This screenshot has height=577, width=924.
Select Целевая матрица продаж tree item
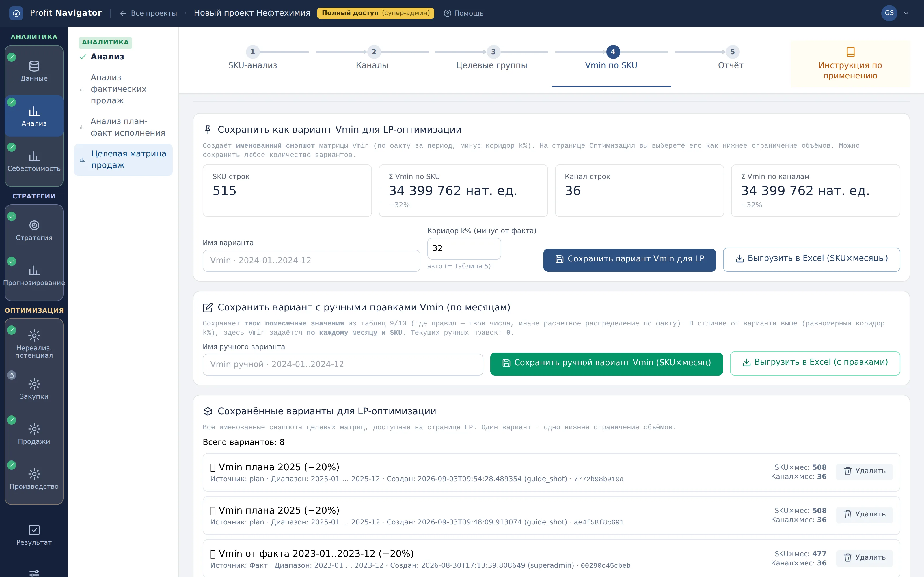click(123, 160)
